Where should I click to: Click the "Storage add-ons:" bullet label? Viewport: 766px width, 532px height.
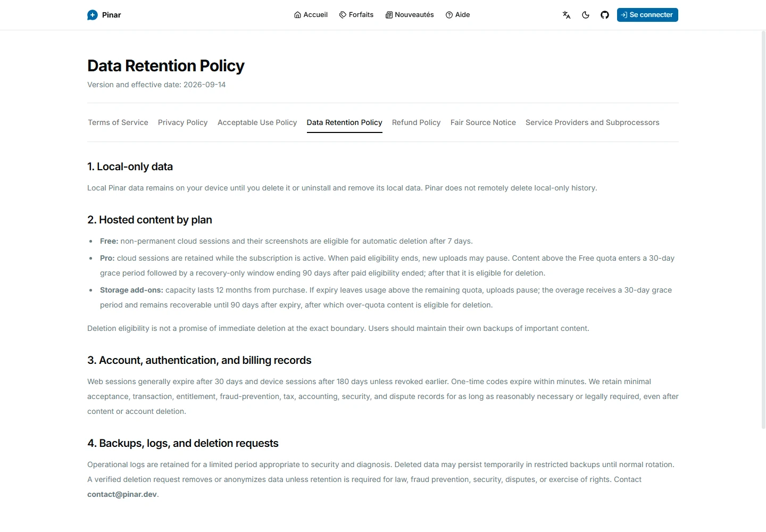[132, 290]
